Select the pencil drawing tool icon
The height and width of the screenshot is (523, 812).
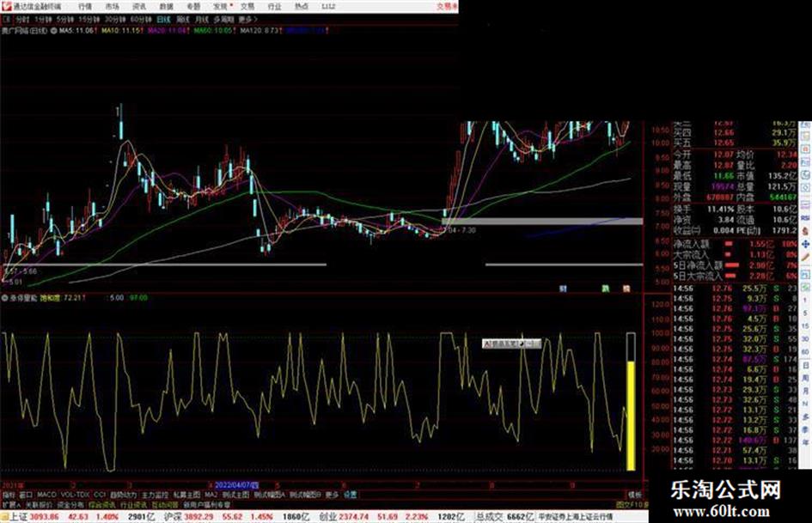pyautogui.click(x=805, y=257)
